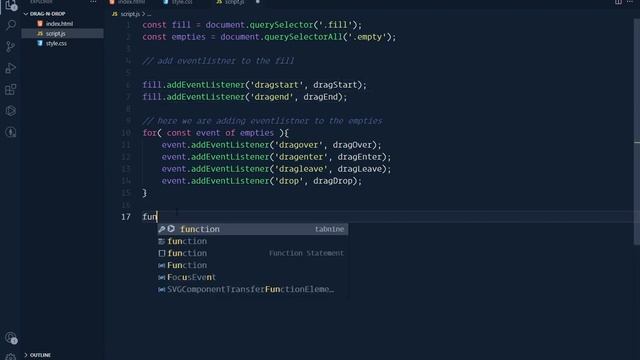
Task: Choose the second function snippet suggestion
Action: pyautogui.click(x=253, y=241)
